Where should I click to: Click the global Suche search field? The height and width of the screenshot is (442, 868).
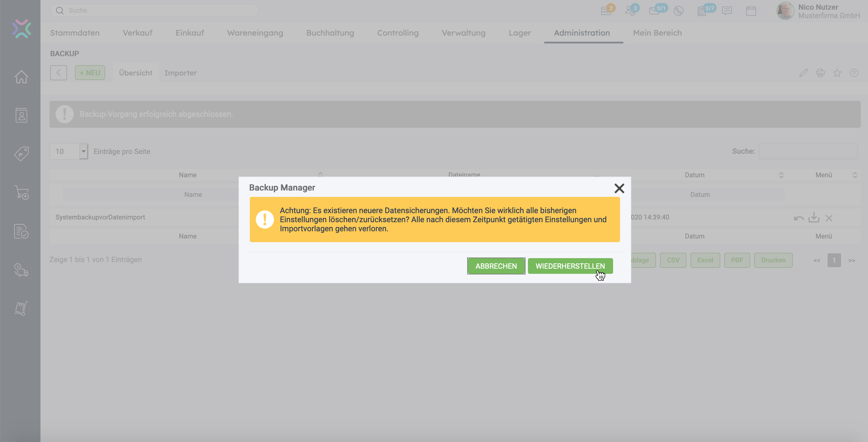point(155,11)
